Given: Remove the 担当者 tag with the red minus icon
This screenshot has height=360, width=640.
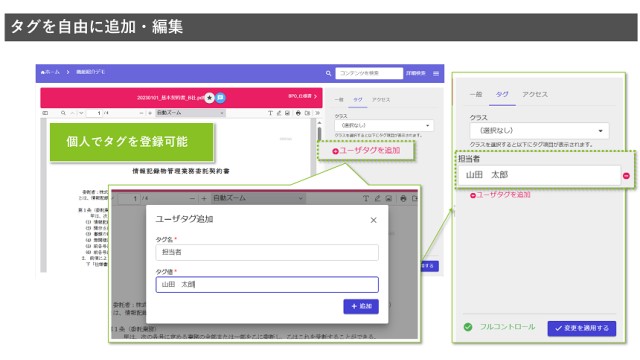Looking at the screenshot, I should coord(626,176).
